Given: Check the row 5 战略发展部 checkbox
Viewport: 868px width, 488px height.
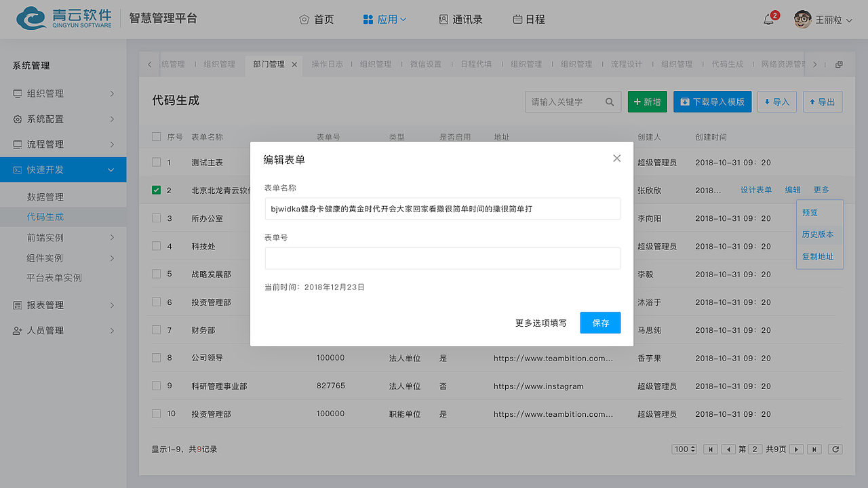Looking at the screenshot, I should tap(157, 274).
